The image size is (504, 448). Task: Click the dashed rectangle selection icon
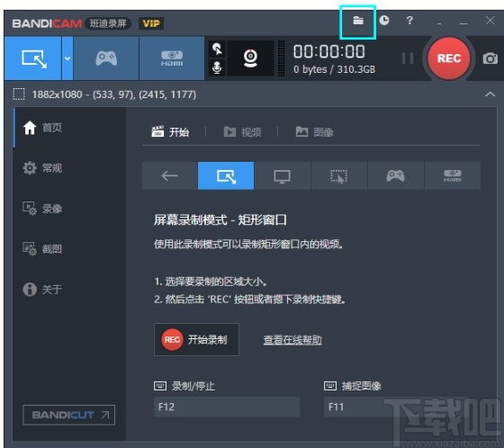point(19,94)
